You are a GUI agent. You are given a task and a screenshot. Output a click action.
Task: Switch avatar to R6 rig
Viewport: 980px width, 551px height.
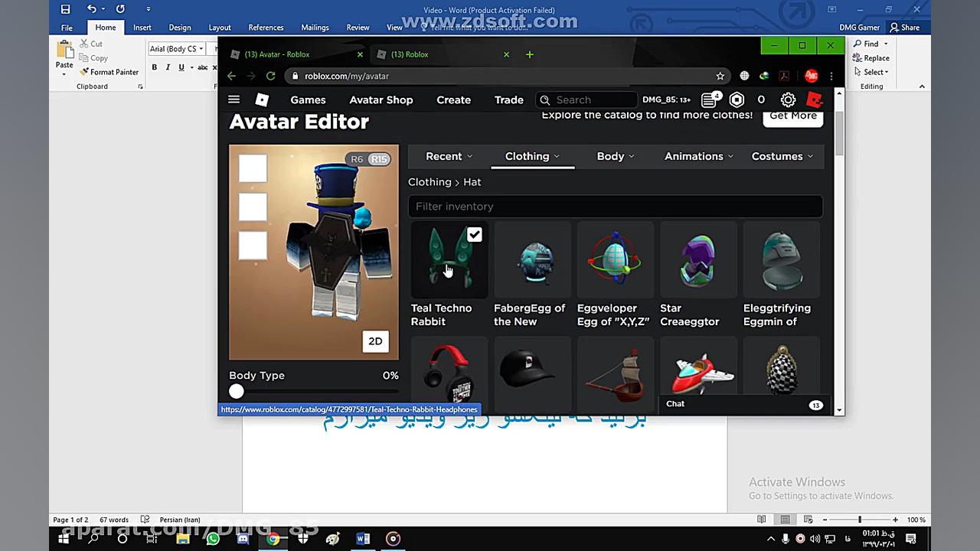pyautogui.click(x=357, y=159)
